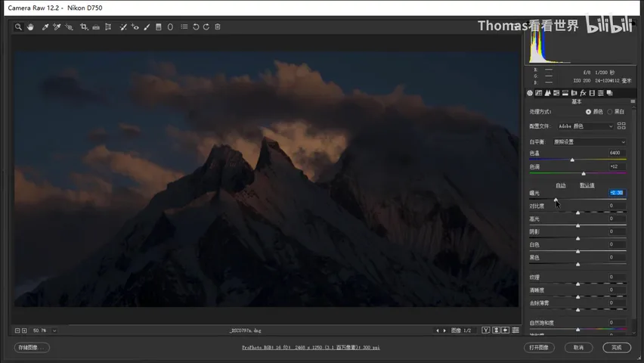Viewport: 644px width, 363px height.
Task: Click the 清晰度 clarity value field
Action: click(617, 290)
